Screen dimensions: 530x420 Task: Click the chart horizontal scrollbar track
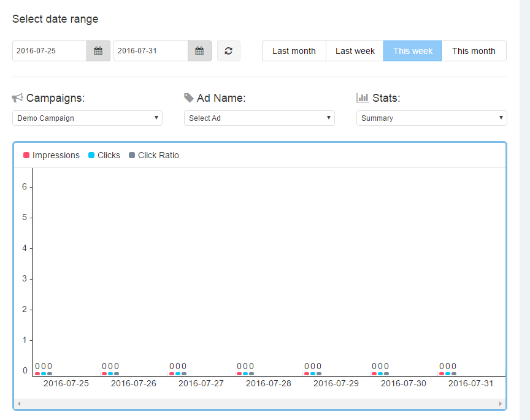[x=259, y=403]
